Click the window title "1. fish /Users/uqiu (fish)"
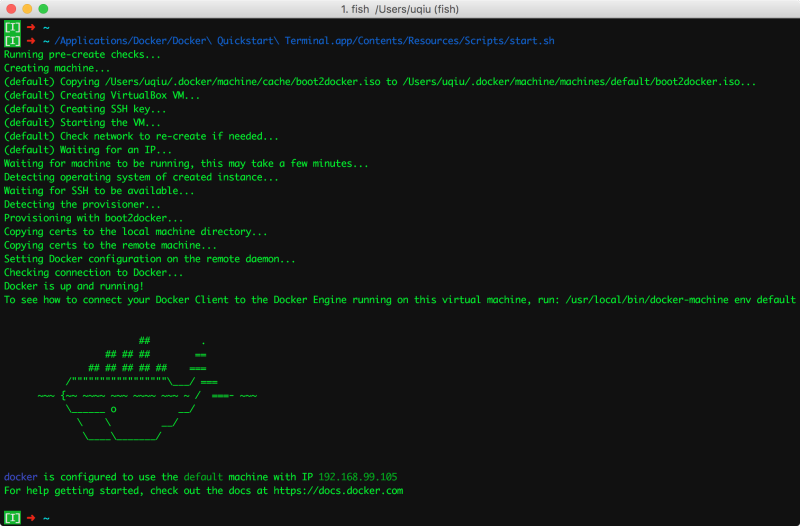The width and height of the screenshot is (800, 526). coord(400,9)
